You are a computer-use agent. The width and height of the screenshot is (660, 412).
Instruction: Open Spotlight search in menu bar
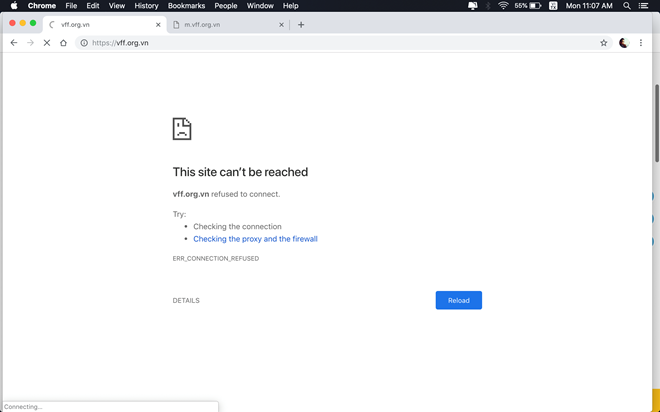coord(627,6)
